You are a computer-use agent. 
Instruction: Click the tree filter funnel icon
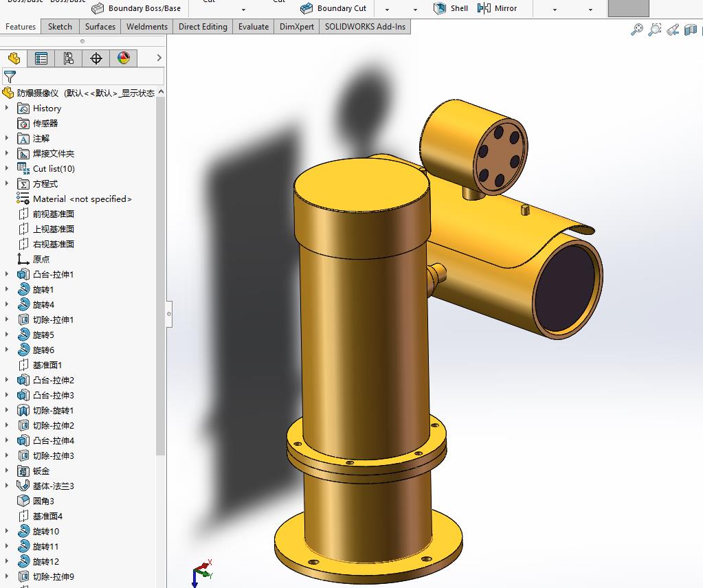[10, 77]
